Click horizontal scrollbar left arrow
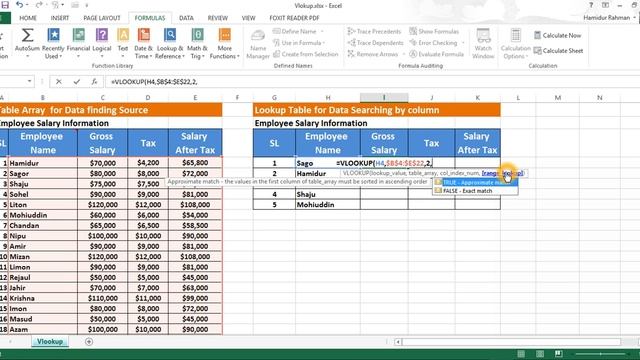Screen dimensions: 640x360 point(398,342)
